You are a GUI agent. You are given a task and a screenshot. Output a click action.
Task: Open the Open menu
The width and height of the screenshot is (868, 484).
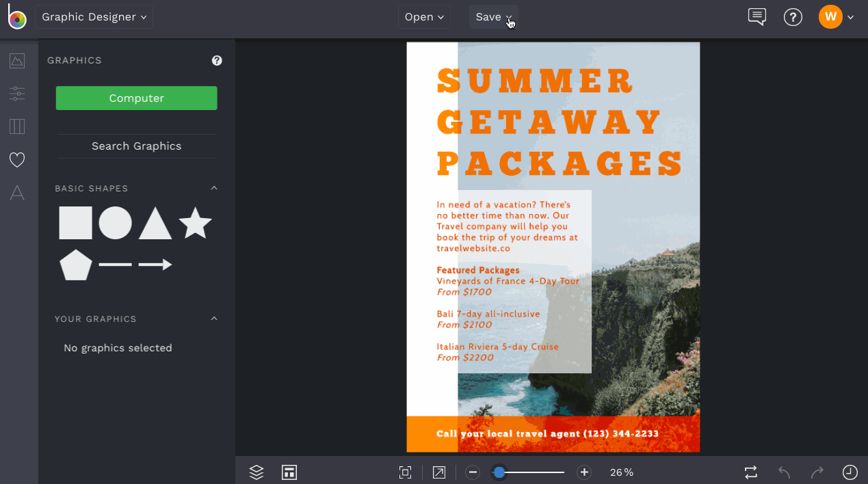click(424, 17)
